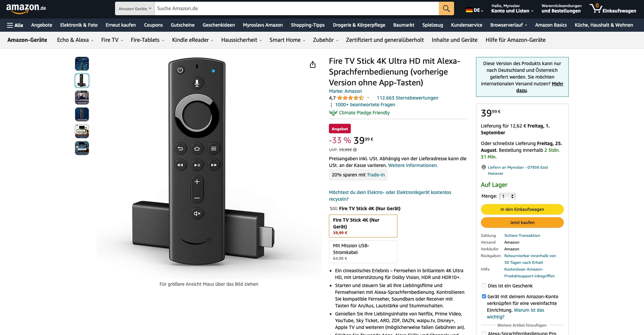Check the Dies ist ein Geschenk box
The width and height of the screenshot is (644, 335).
pos(484,285)
